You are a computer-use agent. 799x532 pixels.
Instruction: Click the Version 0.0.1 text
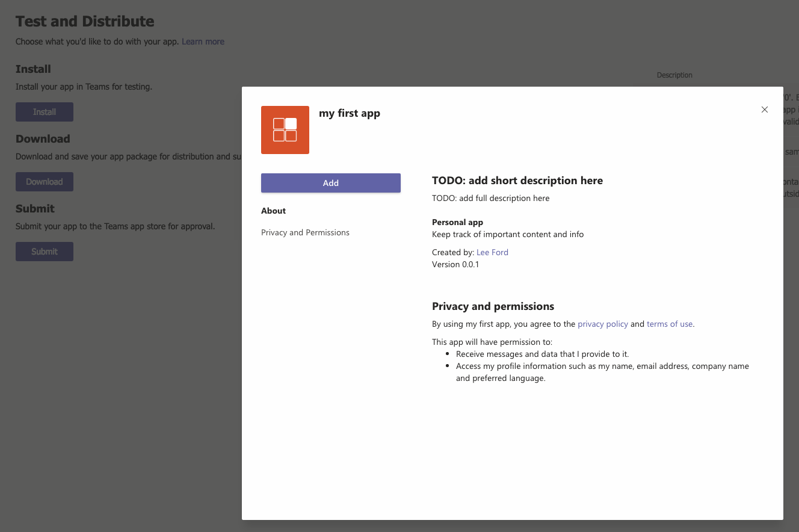tap(455, 264)
